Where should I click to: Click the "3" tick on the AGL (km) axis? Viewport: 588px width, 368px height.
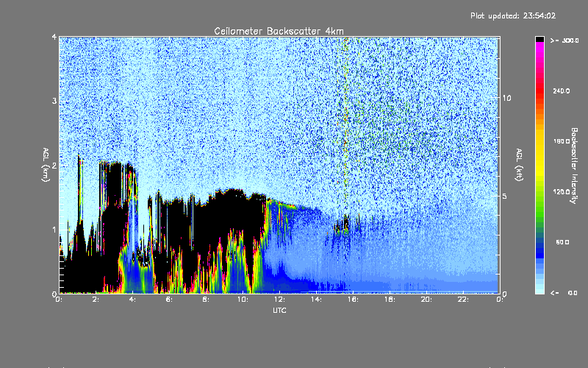point(54,101)
